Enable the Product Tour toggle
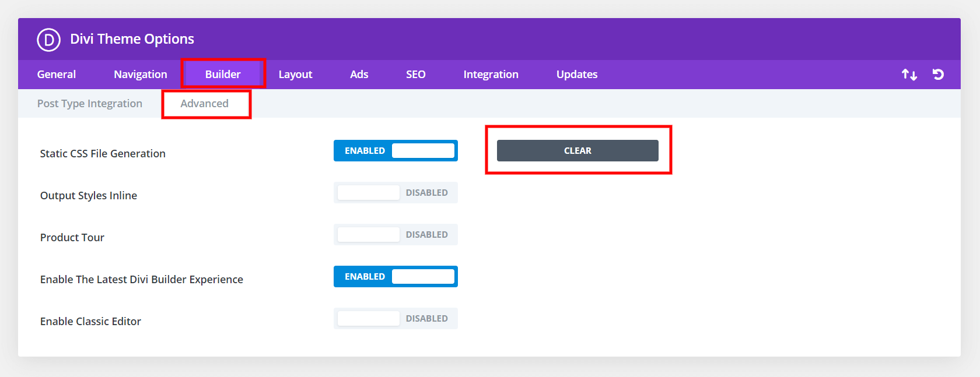The height and width of the screenshot is (377, 980). 395,235
